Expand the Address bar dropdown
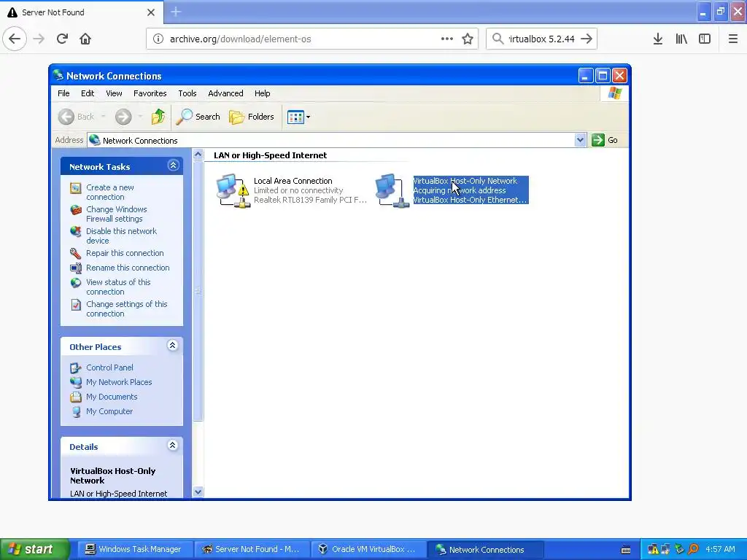This screenshot has height=560, width=747. (x=580, y=140)
